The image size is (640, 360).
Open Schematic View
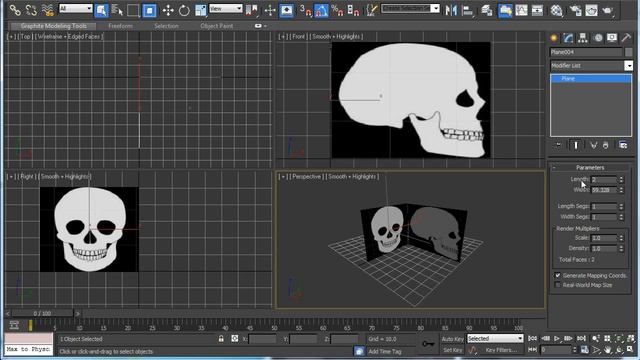(537, 10)
